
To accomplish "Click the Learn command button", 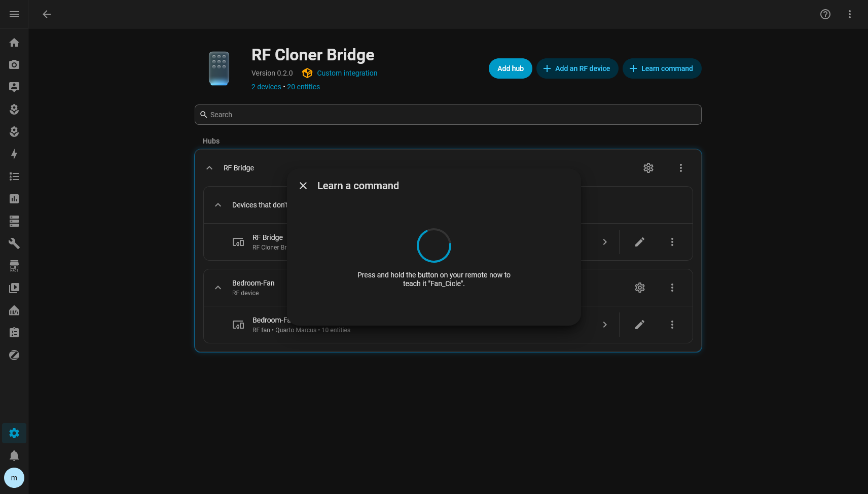I will pos(662,68).
